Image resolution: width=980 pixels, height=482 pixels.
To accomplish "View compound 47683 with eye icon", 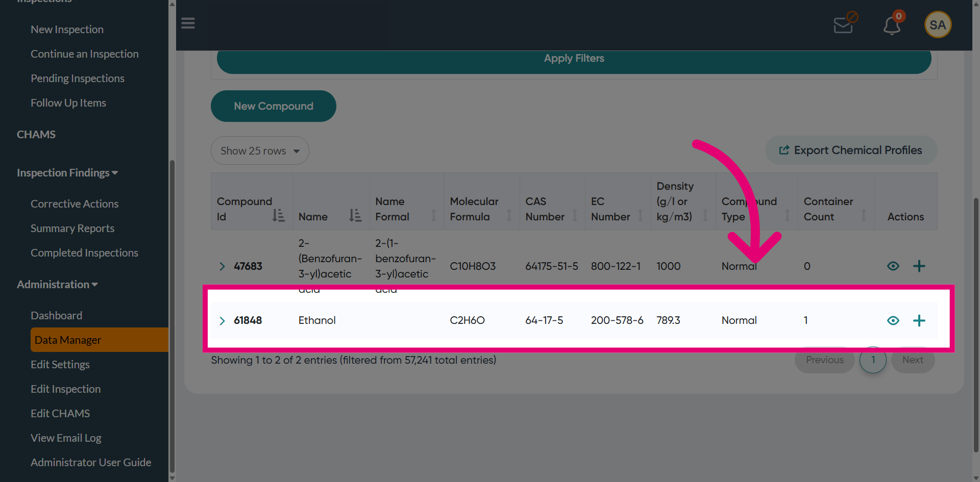I will (893, 266).
